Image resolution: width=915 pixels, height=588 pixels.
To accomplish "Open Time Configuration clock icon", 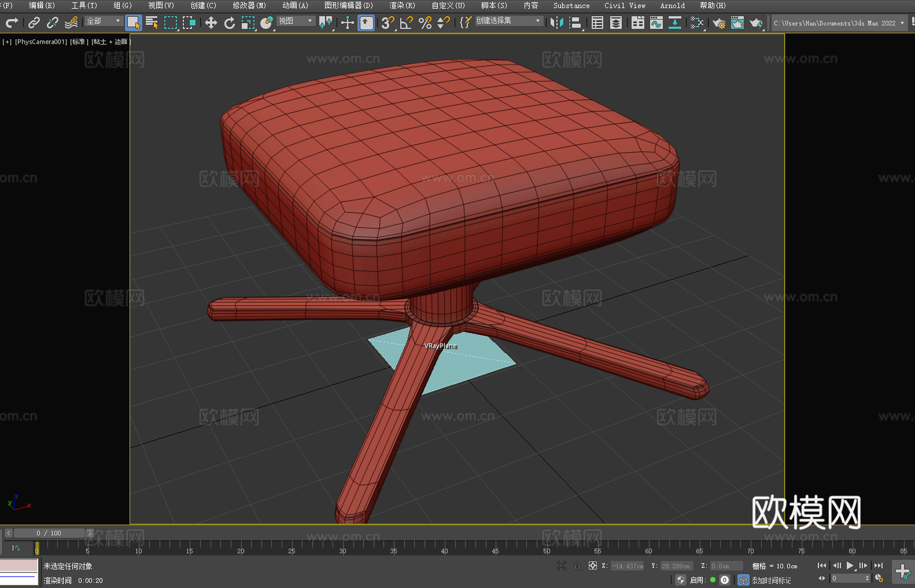I will pyautogui.click(x=879, y=578).
